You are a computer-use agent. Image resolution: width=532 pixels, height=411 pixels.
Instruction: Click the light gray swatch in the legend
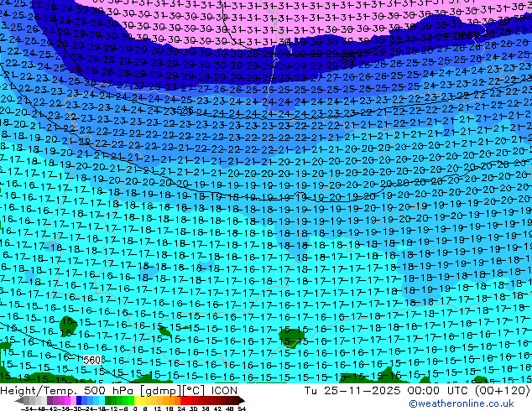44,400
